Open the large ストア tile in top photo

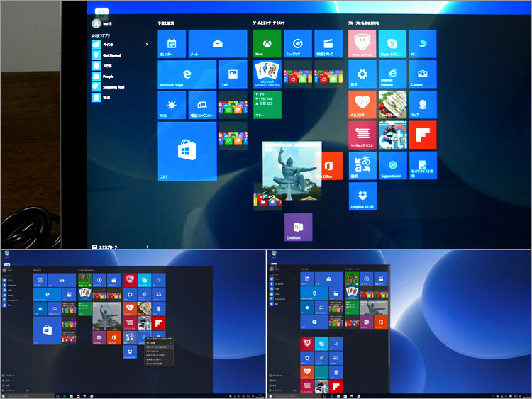pyautogui.click(x=187, y=151)
